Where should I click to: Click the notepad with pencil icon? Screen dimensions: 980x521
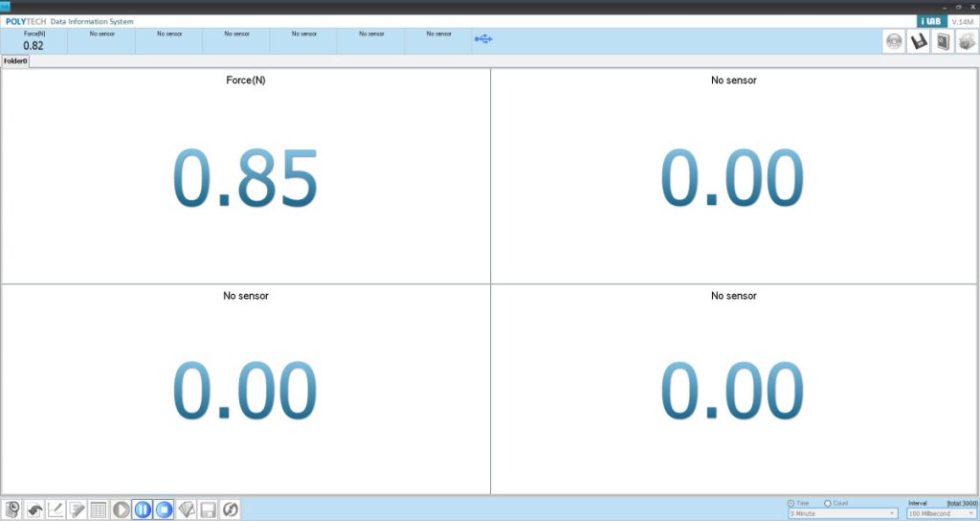[78, 510]
